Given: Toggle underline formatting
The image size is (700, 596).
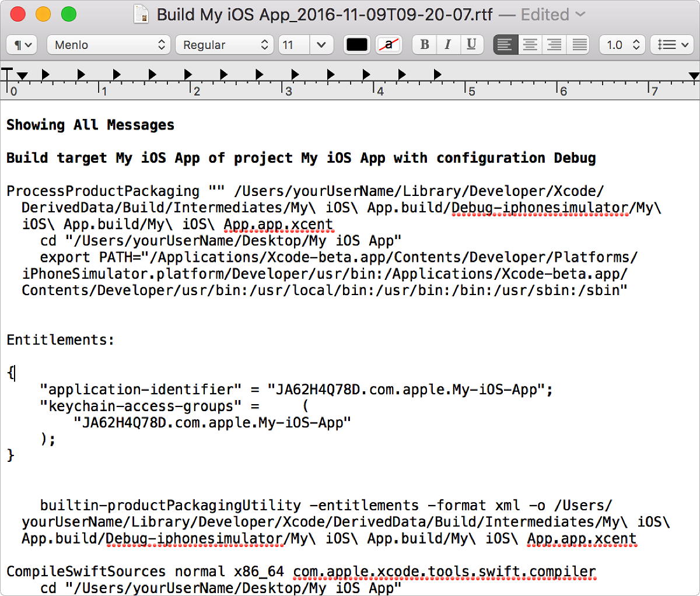Looking at the screenshot, I should click(x=472, y=45).
